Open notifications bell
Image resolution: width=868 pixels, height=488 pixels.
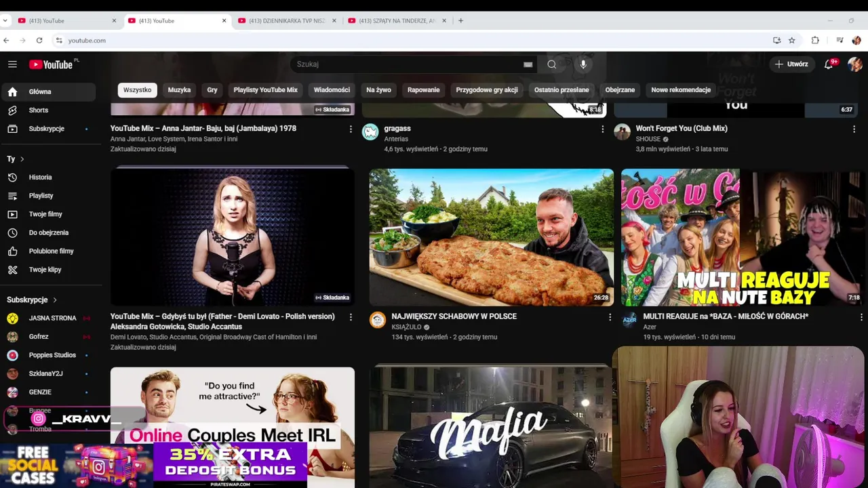[x=829, y=64]
